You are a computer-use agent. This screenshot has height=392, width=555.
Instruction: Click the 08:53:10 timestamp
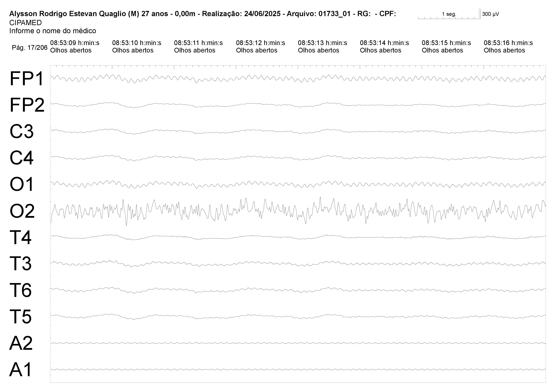[137, 43]
